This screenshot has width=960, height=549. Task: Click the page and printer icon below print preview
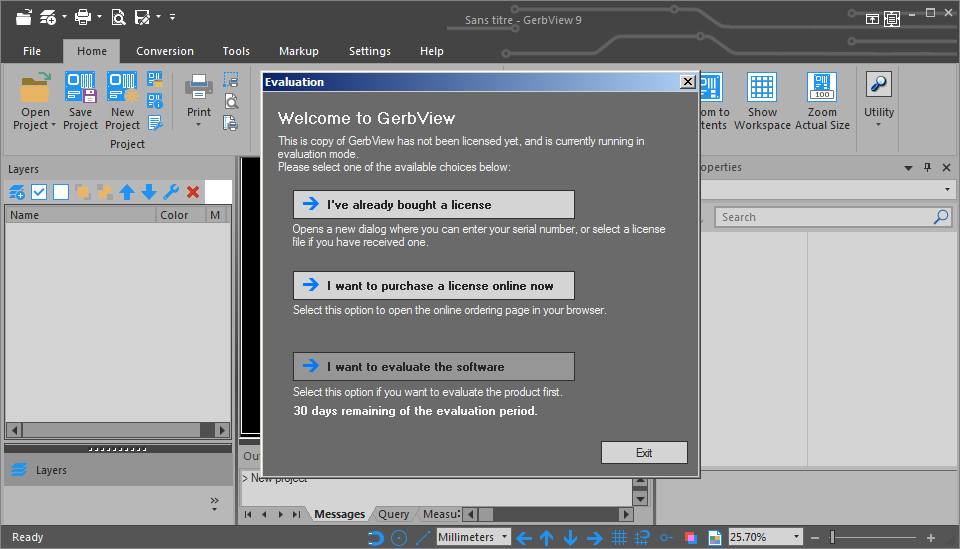tap(231, 123)
